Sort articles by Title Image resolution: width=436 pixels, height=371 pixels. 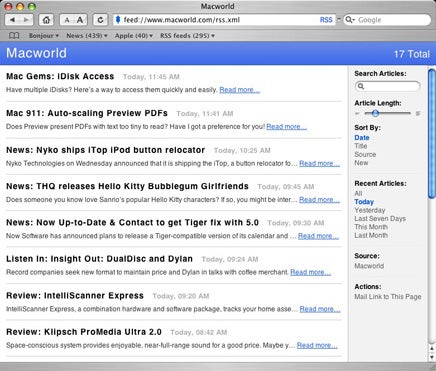point(361,146)
